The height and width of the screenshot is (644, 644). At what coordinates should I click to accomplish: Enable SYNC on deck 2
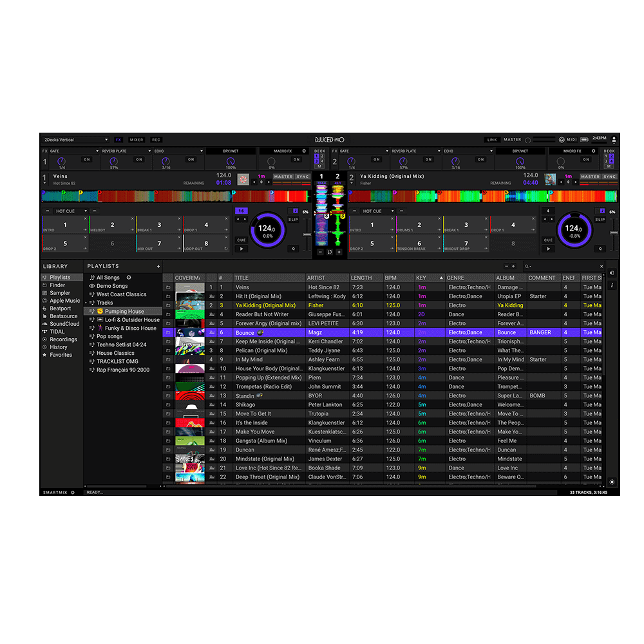[x=609, y=176]
